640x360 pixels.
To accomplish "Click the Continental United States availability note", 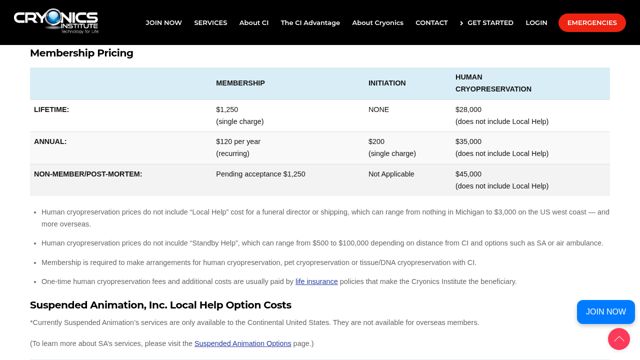I will click(x=254, y=322).
